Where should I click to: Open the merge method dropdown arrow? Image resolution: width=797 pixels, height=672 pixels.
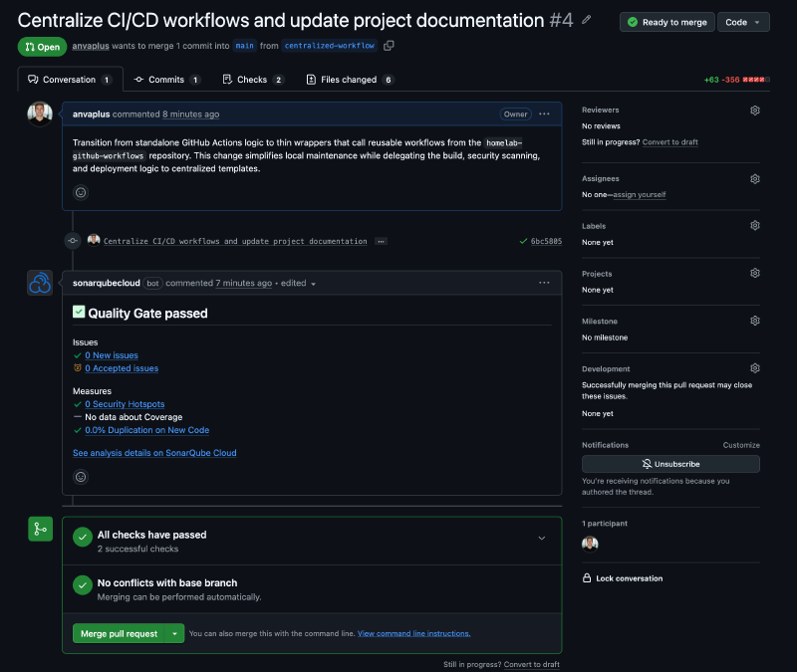[x=175, y=633]
